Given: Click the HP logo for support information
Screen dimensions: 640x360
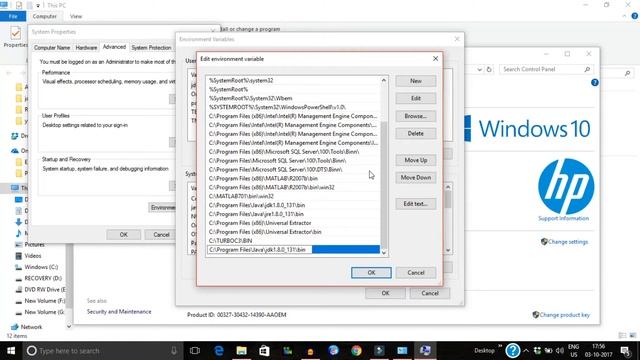Looking at the screenshot, I should pos(566,187).
